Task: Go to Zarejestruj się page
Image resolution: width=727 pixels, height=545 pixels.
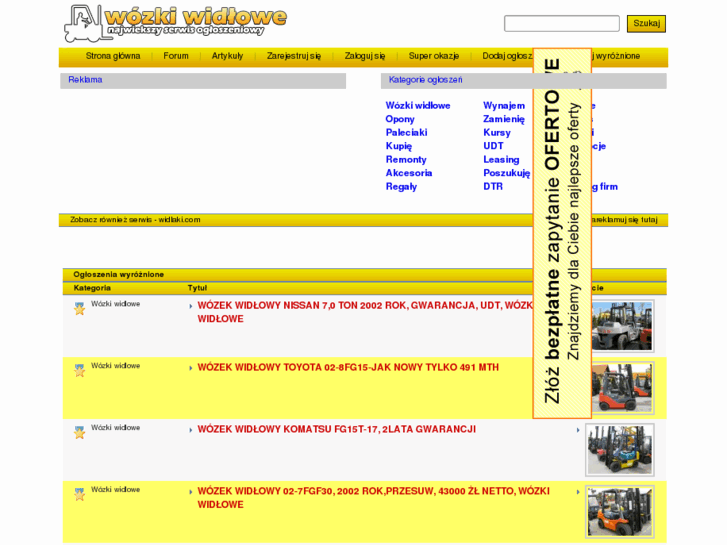Action: click(x=293, y=56)
